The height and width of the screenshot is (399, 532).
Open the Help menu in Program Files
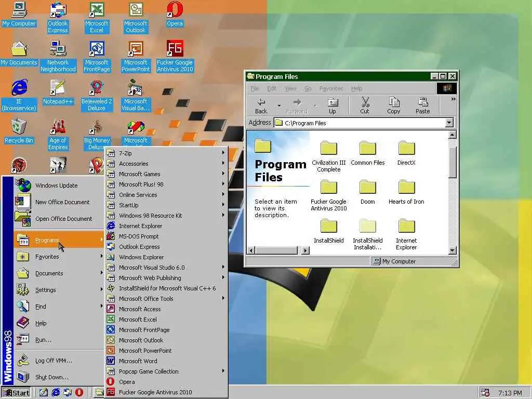[x=356, y=88]
